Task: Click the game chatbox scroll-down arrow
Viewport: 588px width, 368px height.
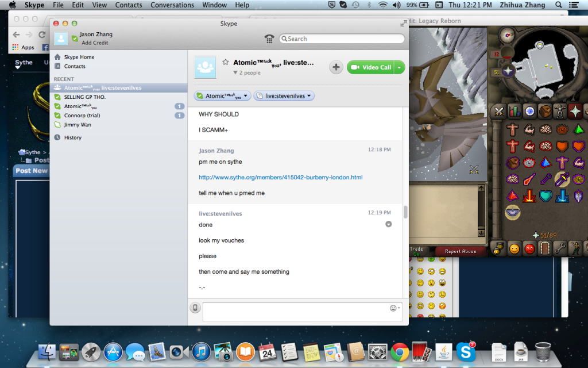Action: click(x=482, y=233)
